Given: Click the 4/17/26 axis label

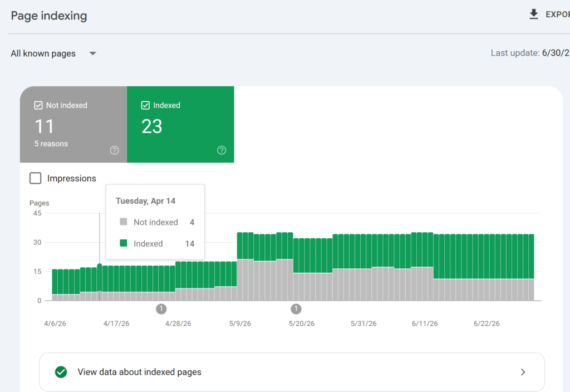Looking at the screenshot, I should pyautogui.click(x=116, y=324).
